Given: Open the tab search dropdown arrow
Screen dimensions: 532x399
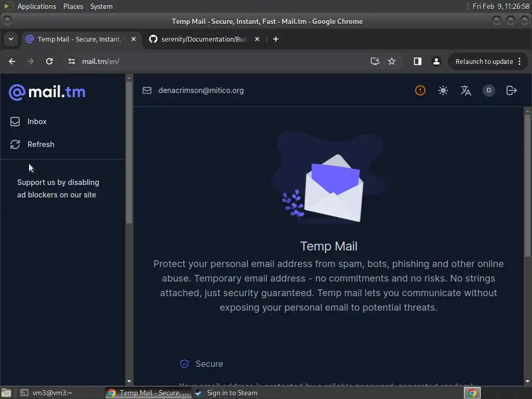Looking at the screenshot, I should pos(11,39).
